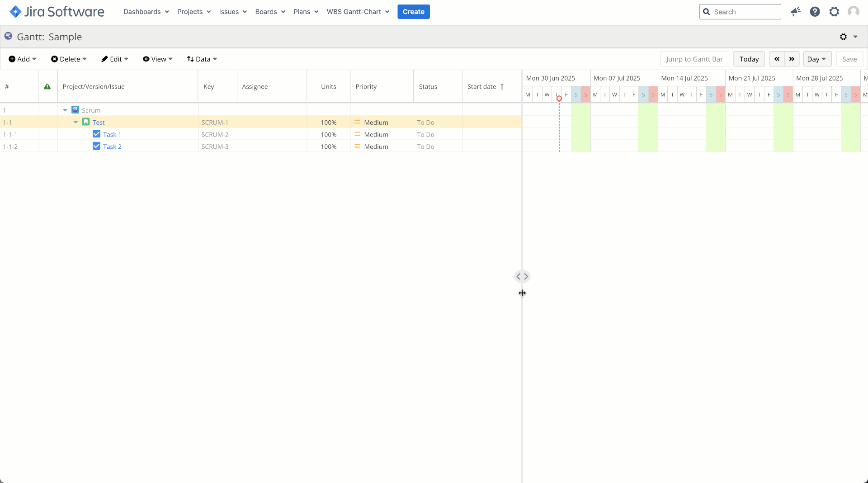Open the Projects menu
Viewport: 868px width, 483px height.
click(x=194, y=12)
